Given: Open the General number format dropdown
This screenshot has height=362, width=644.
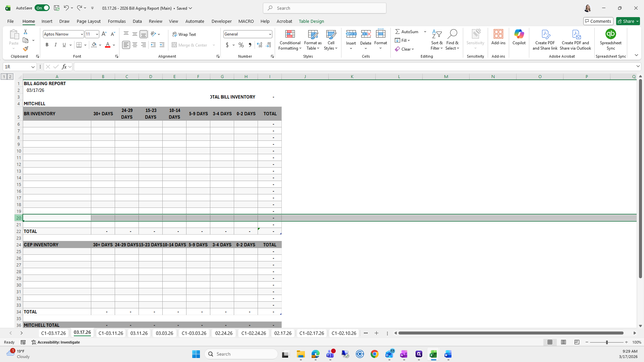Looking at the screenshot, I should [270, 34].
